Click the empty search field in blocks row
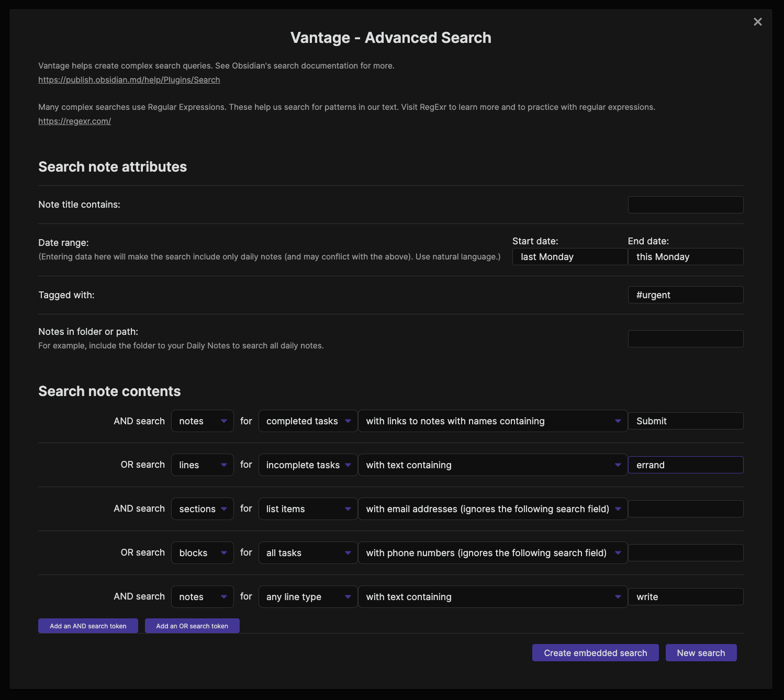 pos(686,552)
